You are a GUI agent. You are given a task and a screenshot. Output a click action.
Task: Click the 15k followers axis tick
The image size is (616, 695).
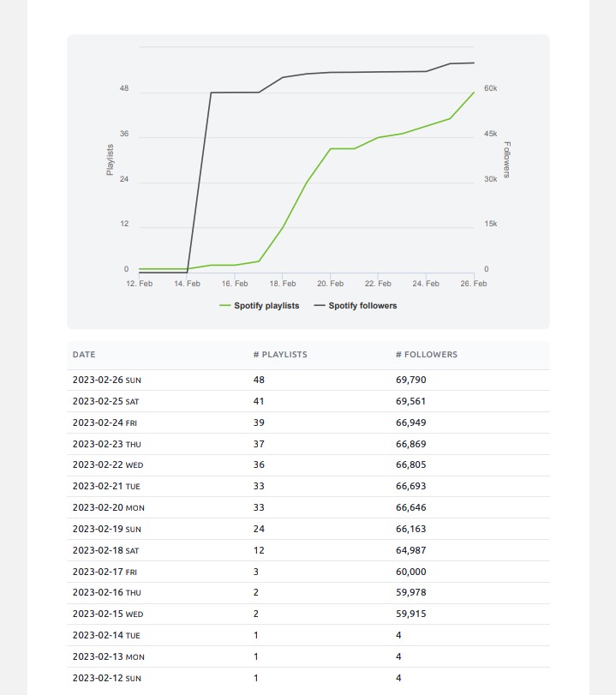491,224
